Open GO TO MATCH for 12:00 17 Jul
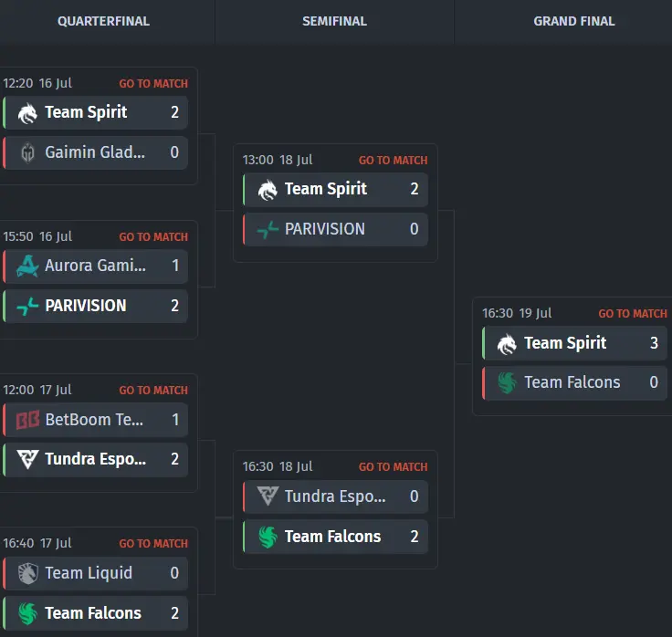Screen dimensions: 672x637 [153, 391]
